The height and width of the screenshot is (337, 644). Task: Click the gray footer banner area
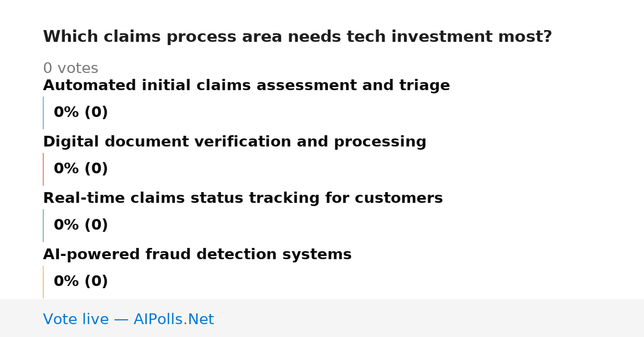tap(322, 318)
